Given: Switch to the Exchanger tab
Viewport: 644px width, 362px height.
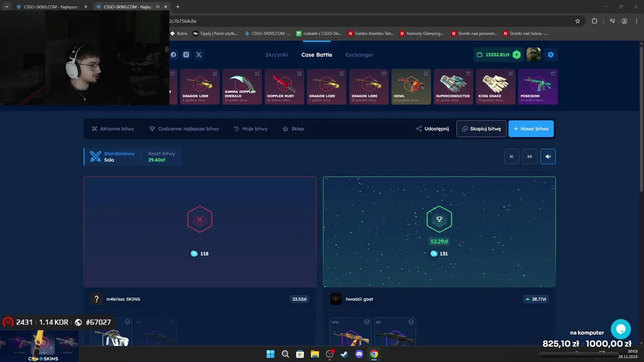Looking at the screenshot, I should [x=359, y=55].
